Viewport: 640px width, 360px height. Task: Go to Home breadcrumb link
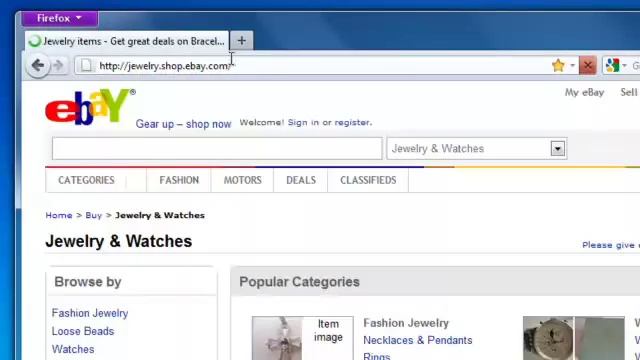[x=59, y=216]
